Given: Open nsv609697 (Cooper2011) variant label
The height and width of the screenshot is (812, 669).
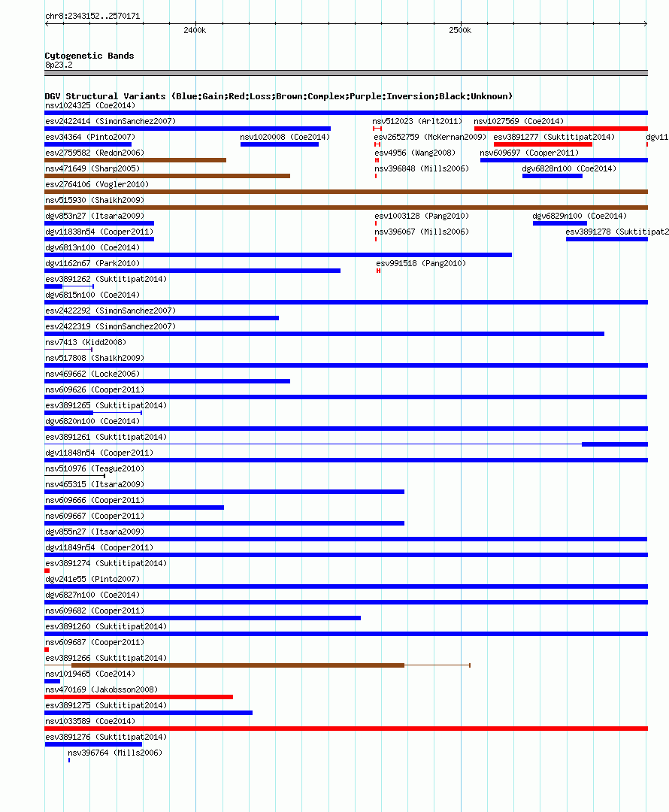Looking at the screenshot, I should (529, 153).
